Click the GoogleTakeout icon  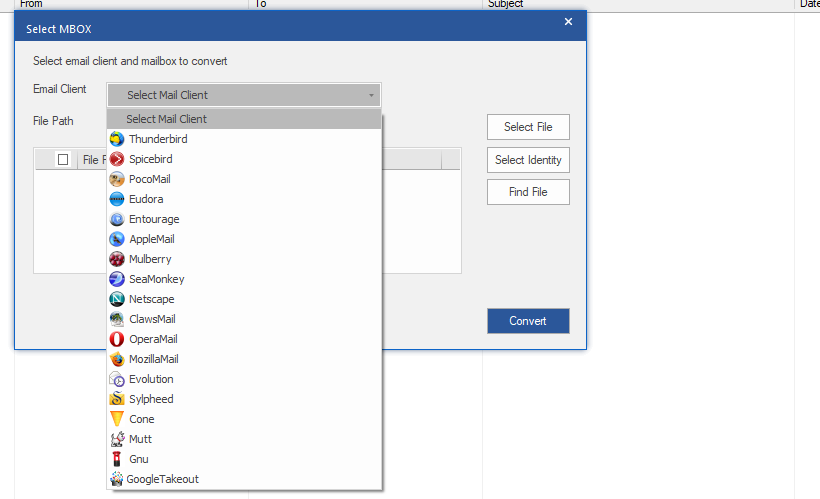pyautogui.click(x=117, y=479)
